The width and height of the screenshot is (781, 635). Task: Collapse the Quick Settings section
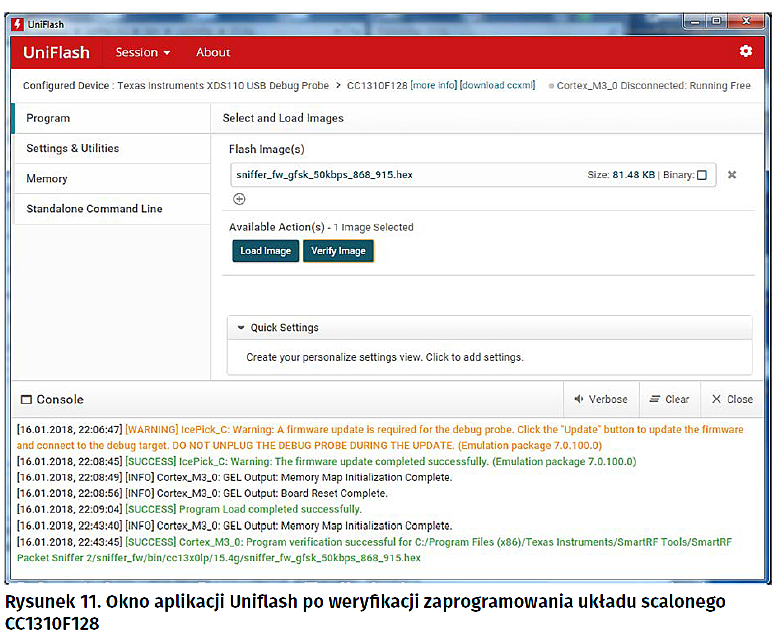tap(240, 328)
